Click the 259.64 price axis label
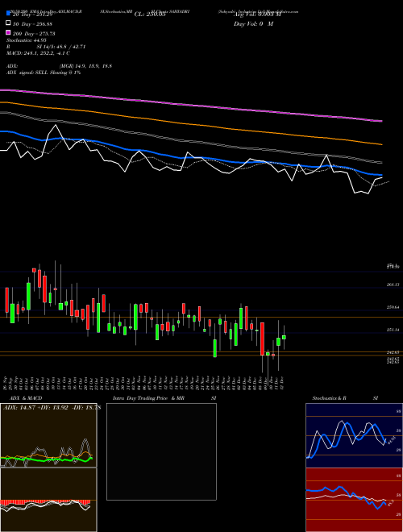The image size is (403, 532). click(x=393, y=307)
